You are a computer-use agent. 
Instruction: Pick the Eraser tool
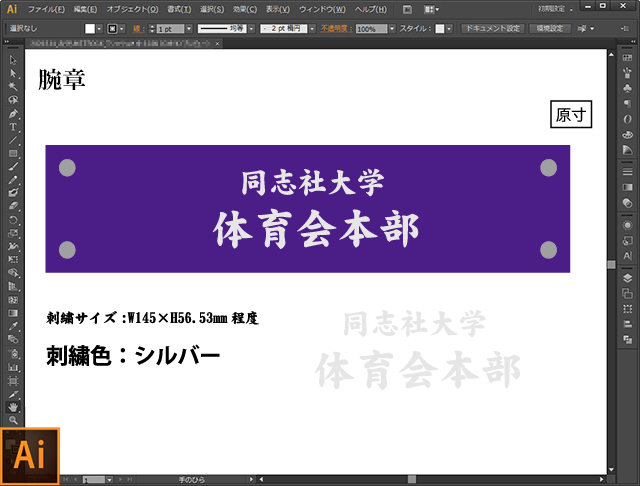coord(13,206)
